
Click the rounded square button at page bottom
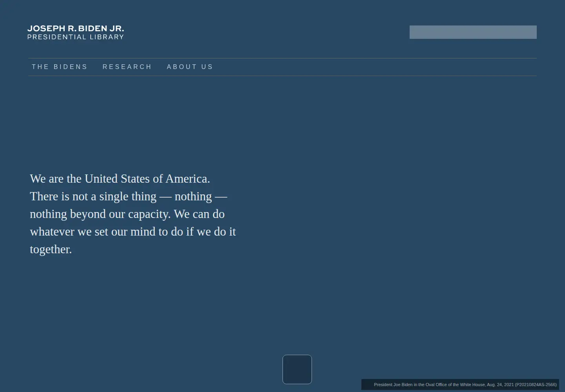click(297, 369)
